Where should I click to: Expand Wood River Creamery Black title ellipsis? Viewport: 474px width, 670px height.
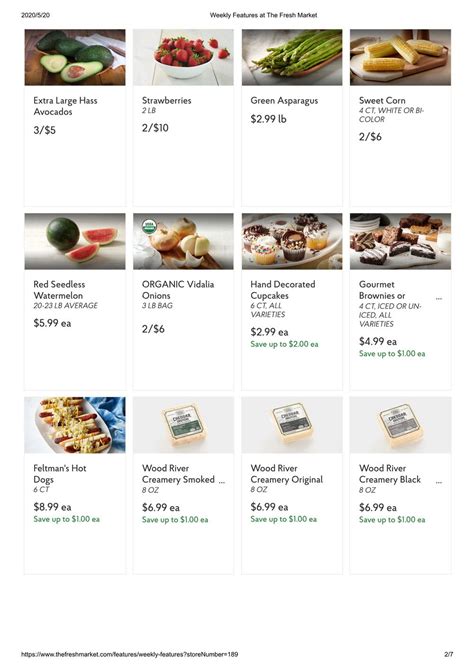[439, 482]
